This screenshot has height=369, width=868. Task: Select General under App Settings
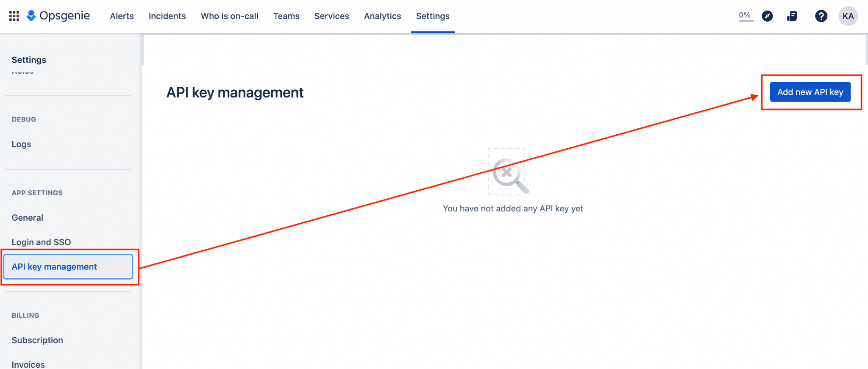point(27,218)
